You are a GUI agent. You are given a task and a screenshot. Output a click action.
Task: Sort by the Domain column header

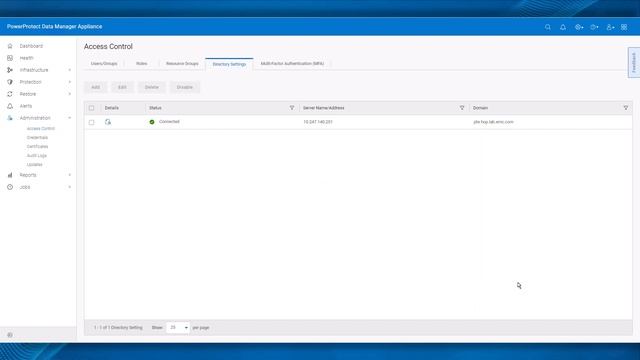click(x=480, y=108)
